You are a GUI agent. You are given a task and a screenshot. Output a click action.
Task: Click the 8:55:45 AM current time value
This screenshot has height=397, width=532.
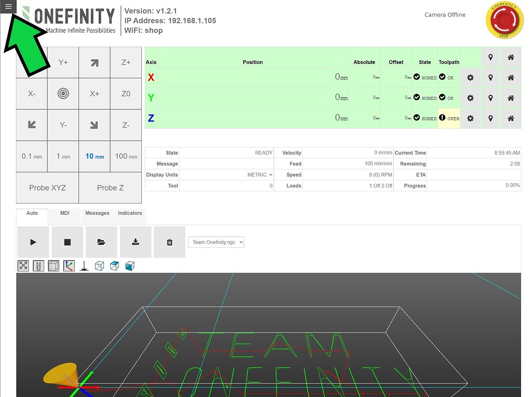coord(507,153)
